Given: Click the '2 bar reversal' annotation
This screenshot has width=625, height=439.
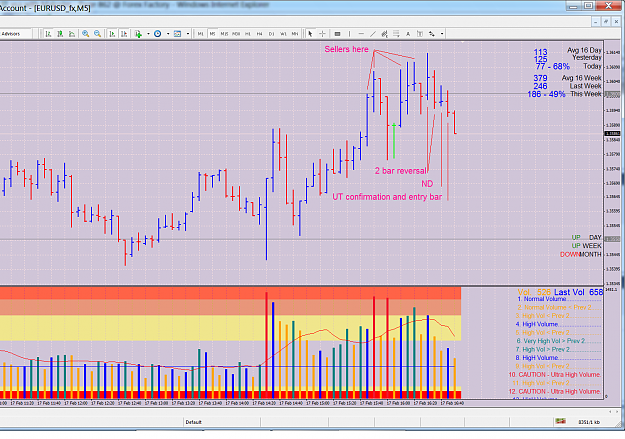Looking at the screenshot, I should pos(400,171).
